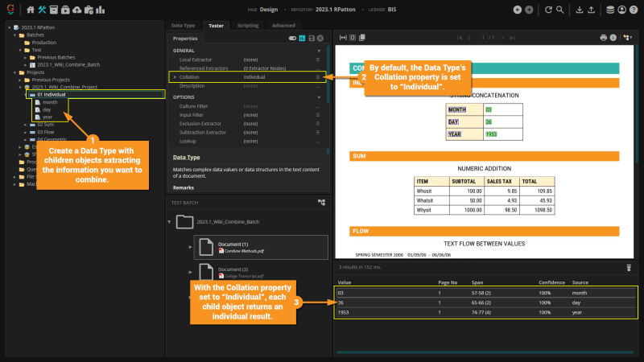The height and width of the screenshot is (362, 644).
Task: Click the Design tools icon
Action: (42, 10)
